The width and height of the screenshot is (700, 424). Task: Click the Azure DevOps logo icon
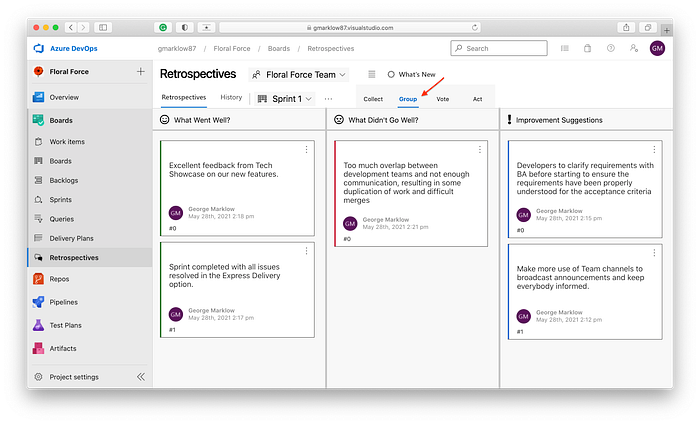point(39,48)
